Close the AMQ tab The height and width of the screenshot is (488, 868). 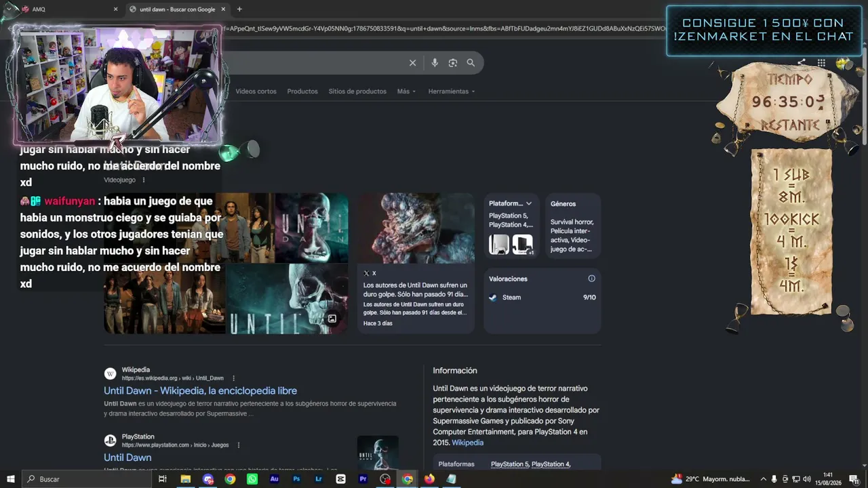click(x=115, y=9)
